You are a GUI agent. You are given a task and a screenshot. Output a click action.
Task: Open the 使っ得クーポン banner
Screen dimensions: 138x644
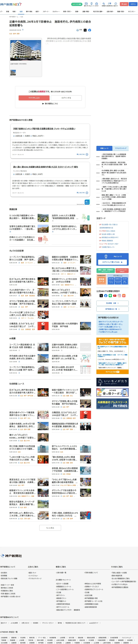coord(112,392)
